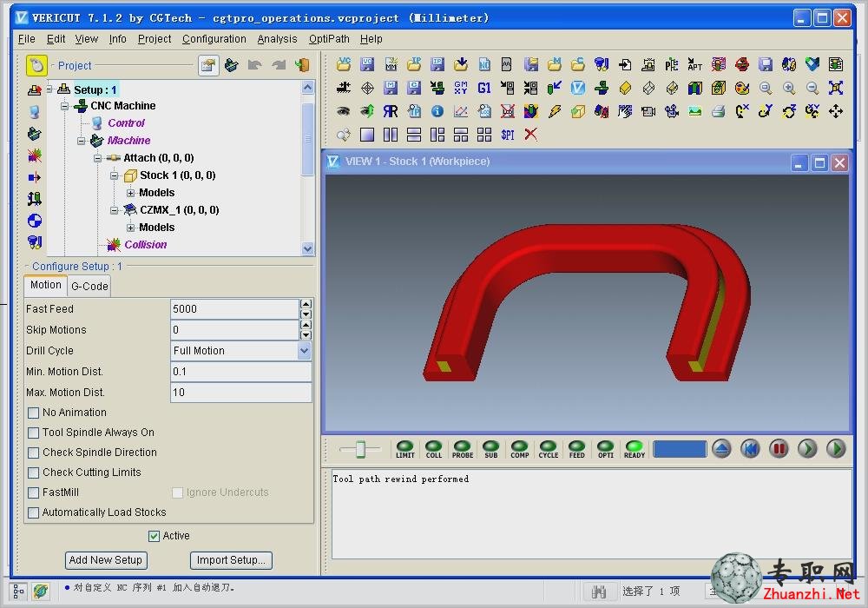
Task: Enable the FastMill checkbox
Action: pyautogui.click(x=33, y=492)
